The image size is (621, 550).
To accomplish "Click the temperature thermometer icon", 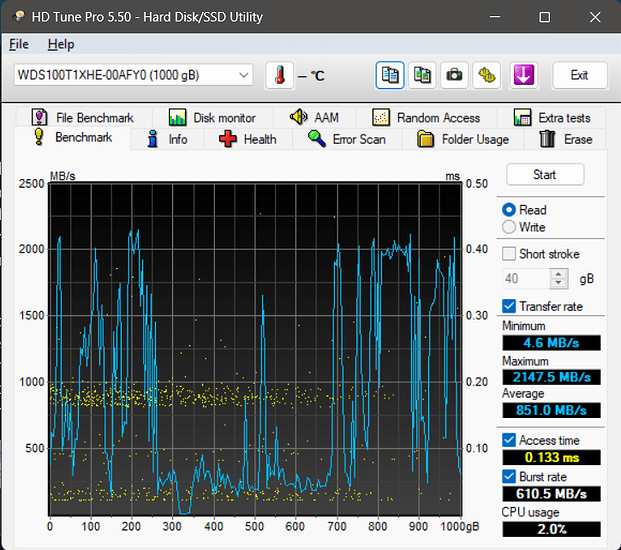I will click(280, 75).
